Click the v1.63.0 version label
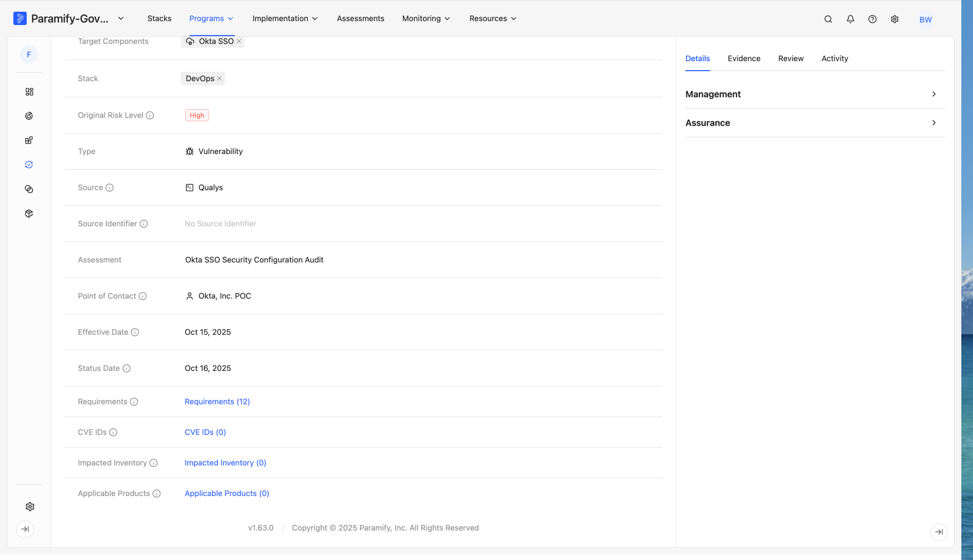This screenshot has width=973, height=560. click(261, 528)
